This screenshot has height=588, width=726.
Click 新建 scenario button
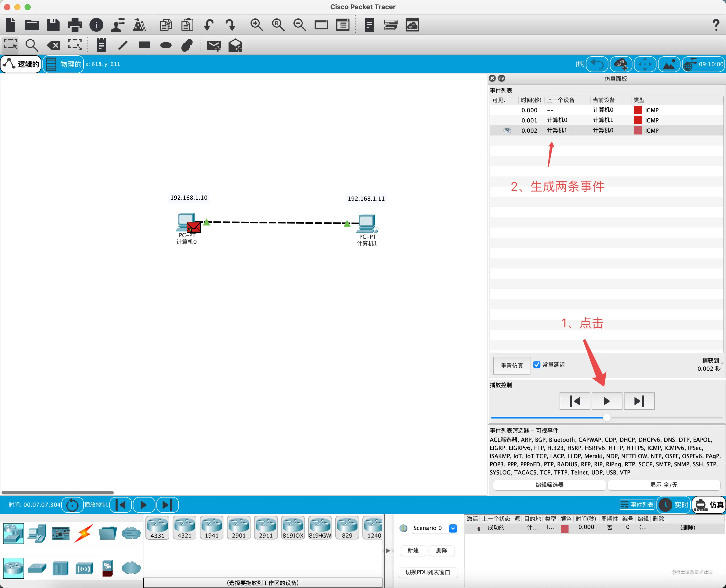413,550
